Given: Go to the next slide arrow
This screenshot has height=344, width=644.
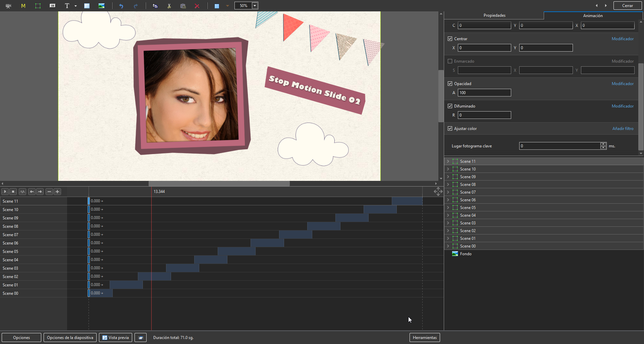Looking at the screenshot, I should pyautogui.click(x=606, y=6).
